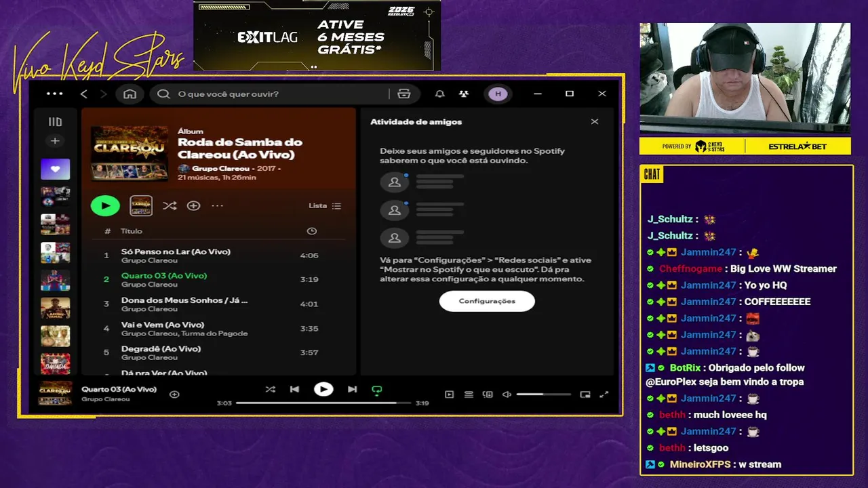Select Degradê (Ao Vivo) track
Screen dimensions: 868x488
pyautogui.click(x=218, y=352)
